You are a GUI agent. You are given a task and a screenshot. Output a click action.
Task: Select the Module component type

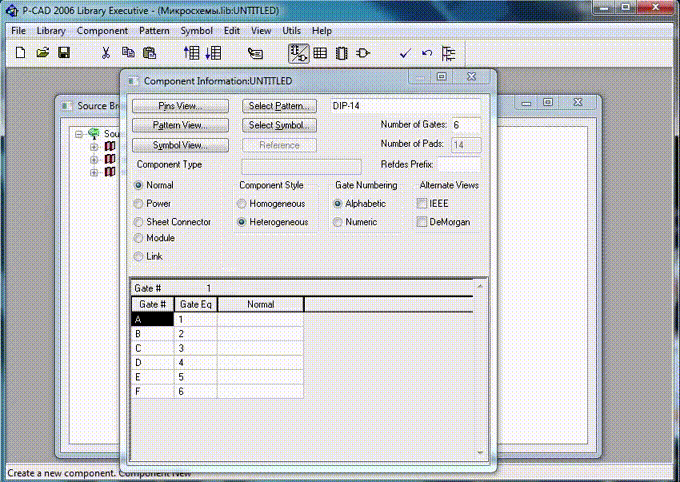pos(138,238)
